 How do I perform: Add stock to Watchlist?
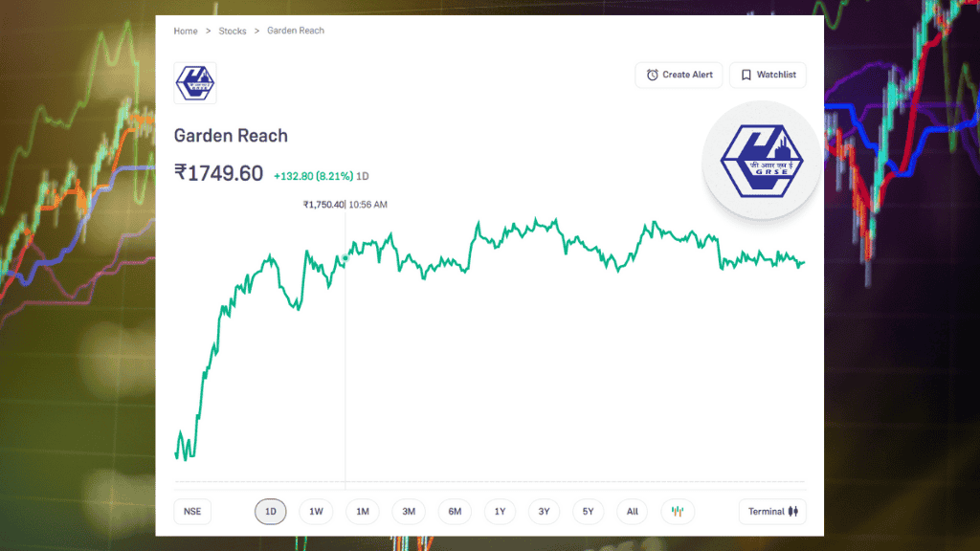(768, 75)
